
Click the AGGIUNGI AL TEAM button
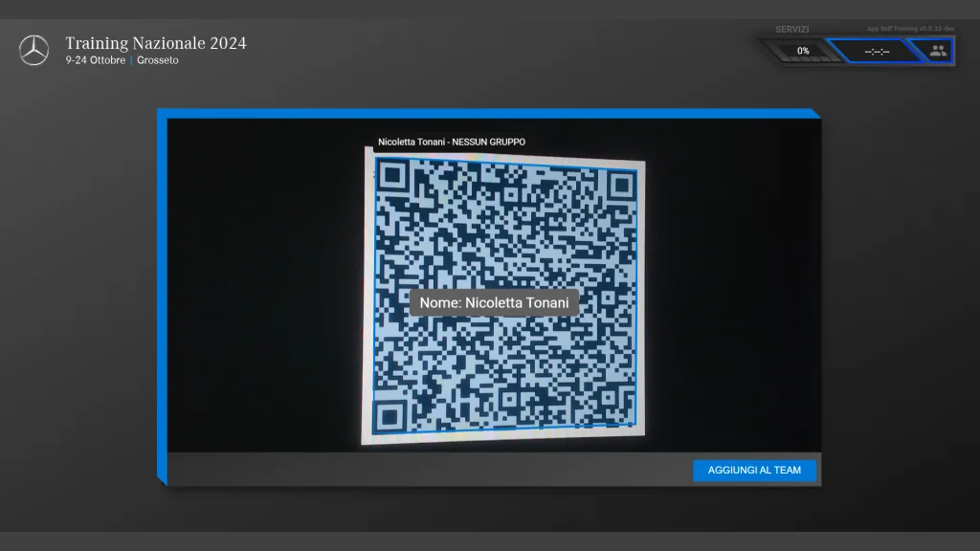click(754, 471)
